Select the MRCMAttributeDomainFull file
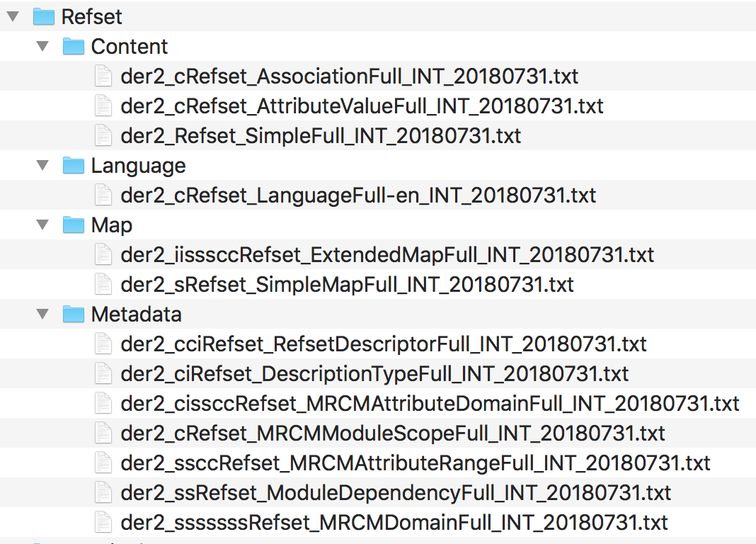756x544 pixels. click(430, 404)
